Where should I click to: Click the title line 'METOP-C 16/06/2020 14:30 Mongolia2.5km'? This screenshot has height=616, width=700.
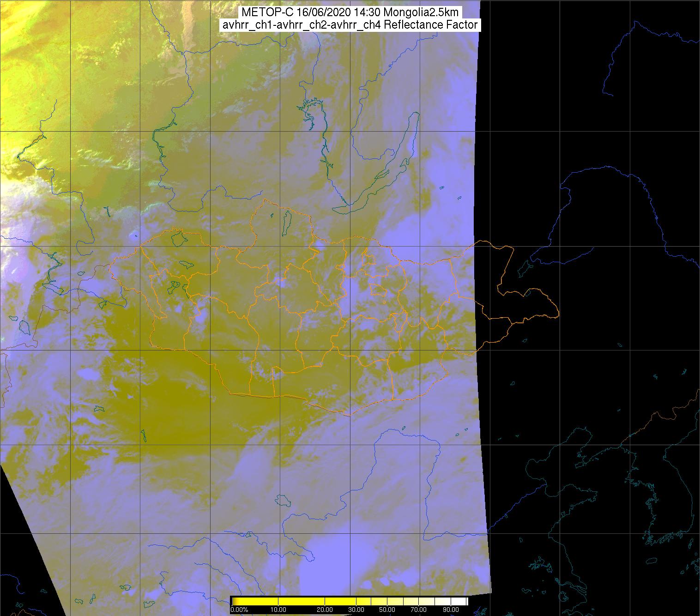350,12
